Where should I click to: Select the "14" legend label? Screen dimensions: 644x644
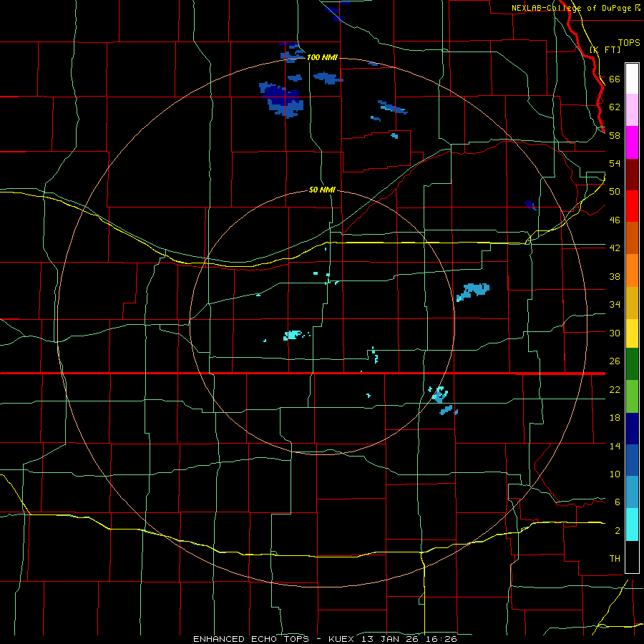click(615, 446)
